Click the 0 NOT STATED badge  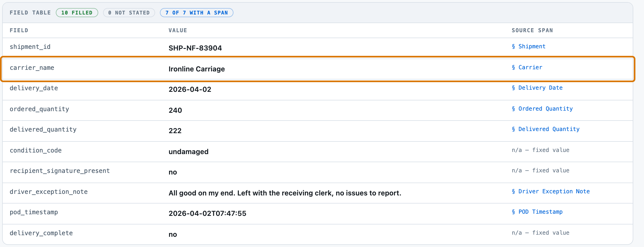pos(129,13)
